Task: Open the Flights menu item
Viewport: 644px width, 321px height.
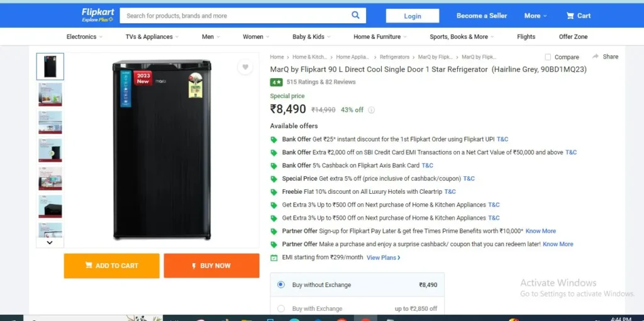Action: click(x=526, y=37)
